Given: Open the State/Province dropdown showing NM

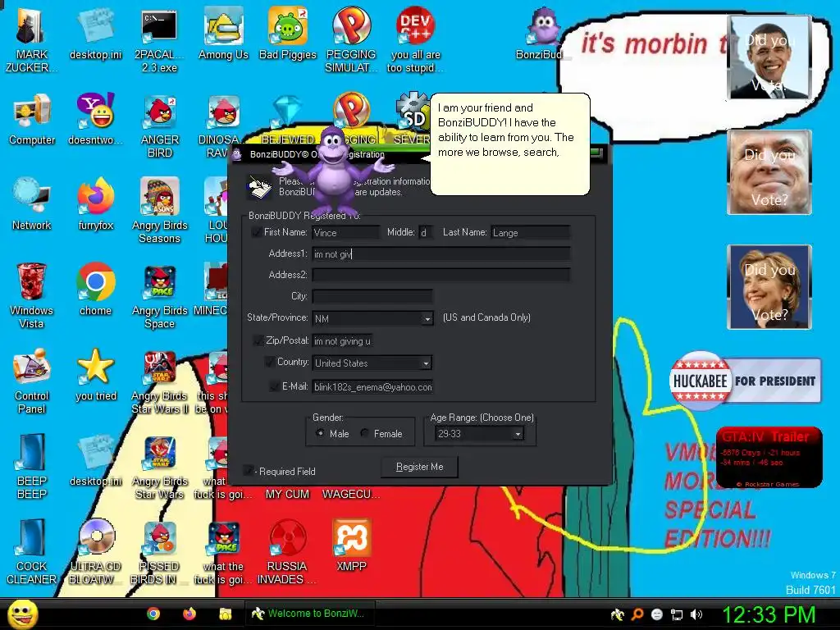Looking at the screenshot, I should click(x=373, y=319).
